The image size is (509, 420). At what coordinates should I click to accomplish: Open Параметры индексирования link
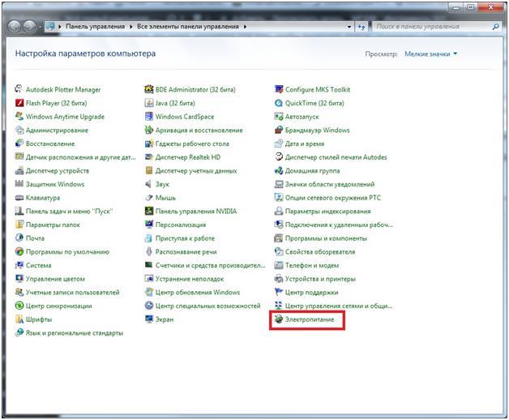(x=327, y=211)
